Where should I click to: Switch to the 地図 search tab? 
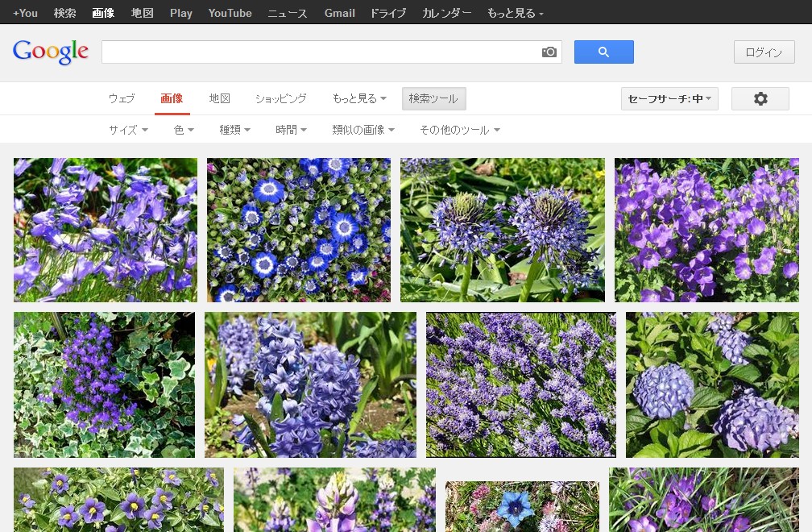pos(220,98)
